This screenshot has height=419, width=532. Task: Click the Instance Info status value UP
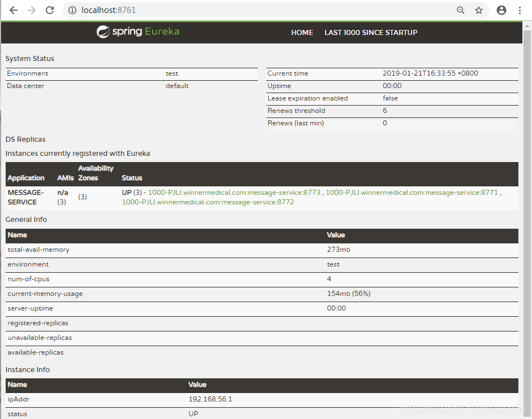[x=193, y=413]
